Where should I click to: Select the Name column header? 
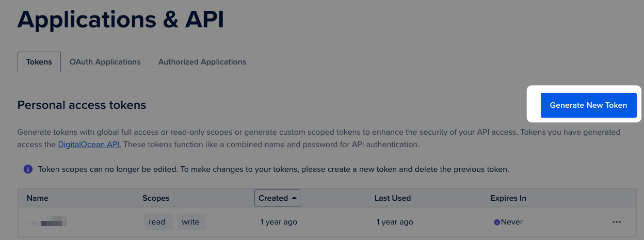pyautogui.click(x=38, y=198)
